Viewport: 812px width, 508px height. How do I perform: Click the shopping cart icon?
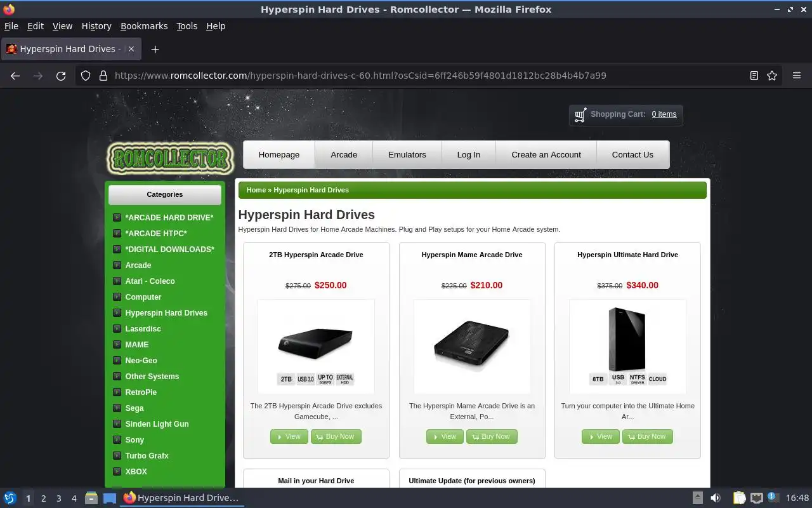(580, 115)
